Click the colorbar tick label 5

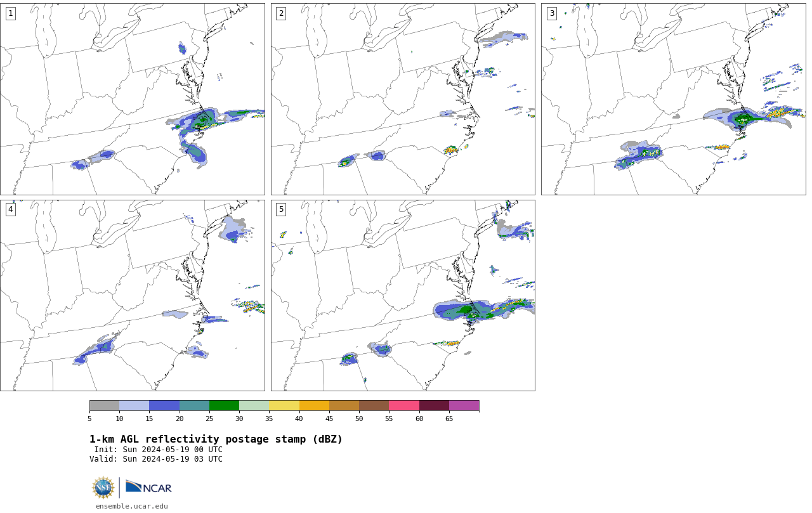[x=89, y=419]
